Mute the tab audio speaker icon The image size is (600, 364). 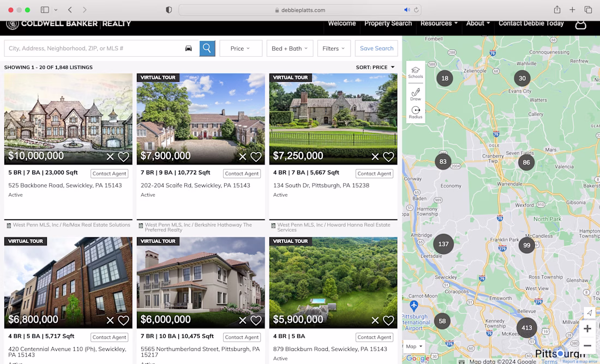click(407, 10)
